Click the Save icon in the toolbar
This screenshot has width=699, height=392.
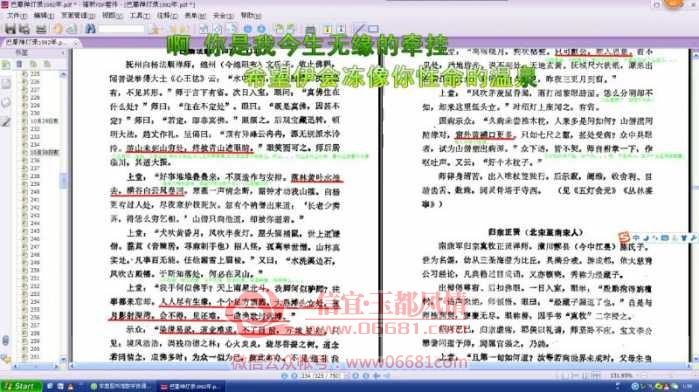(x=10, y=29)
